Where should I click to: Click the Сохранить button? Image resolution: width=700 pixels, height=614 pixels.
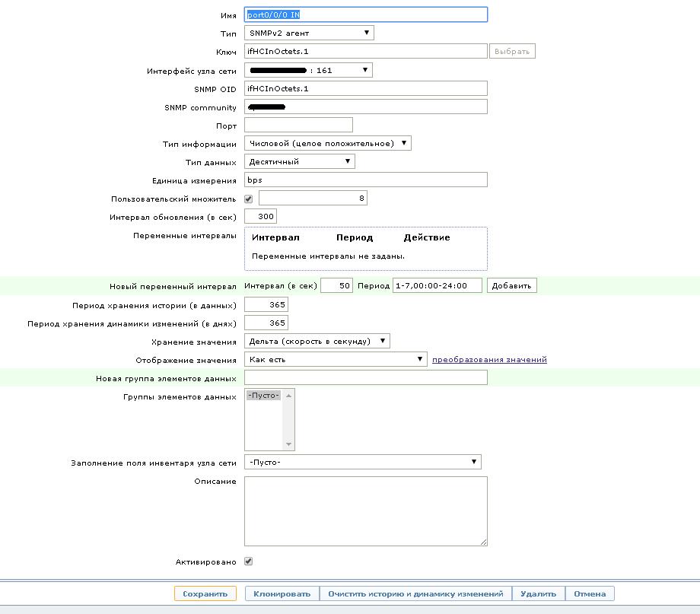(x=205, y=594)
